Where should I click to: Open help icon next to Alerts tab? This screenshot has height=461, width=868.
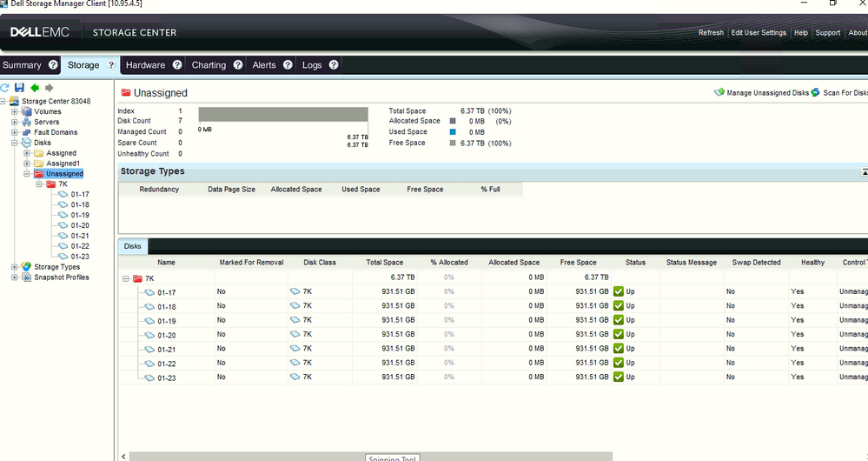[288, 65]
